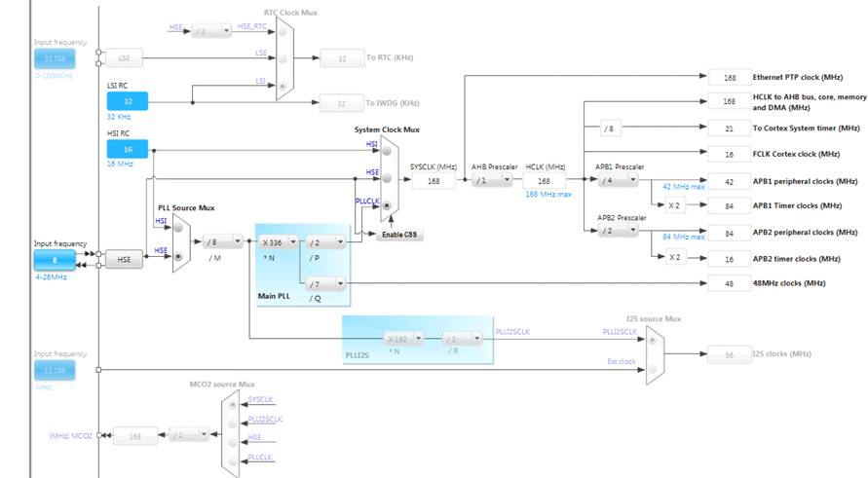Select PLLCLK radio in System Clock Mux

point(390,205)
